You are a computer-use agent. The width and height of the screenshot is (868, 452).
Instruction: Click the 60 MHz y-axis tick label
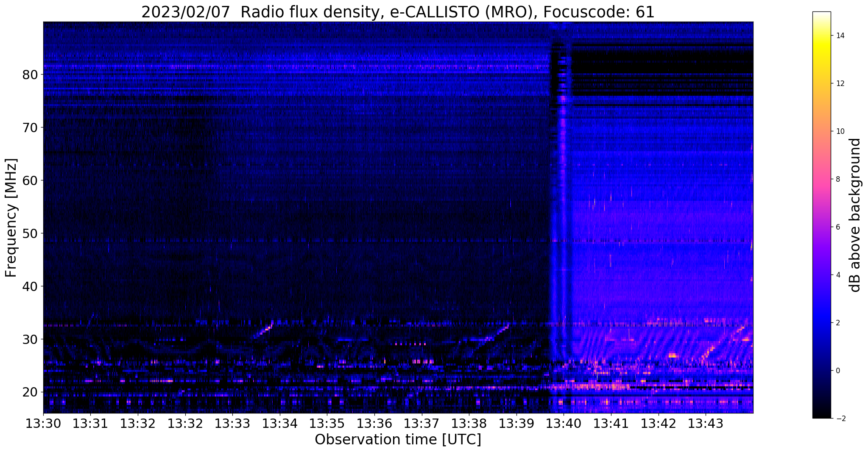[x=30, y=181]
